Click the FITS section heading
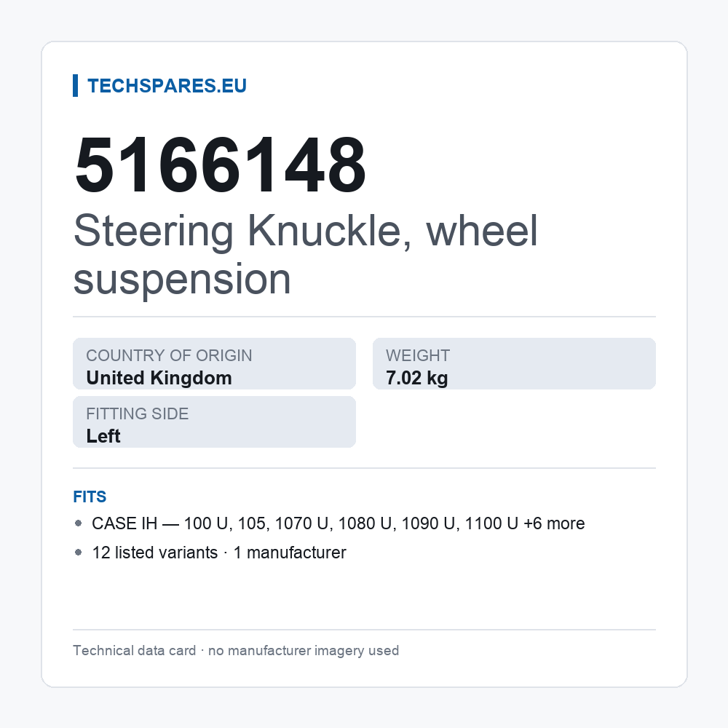The image size is (728, 728). [90, 496]
